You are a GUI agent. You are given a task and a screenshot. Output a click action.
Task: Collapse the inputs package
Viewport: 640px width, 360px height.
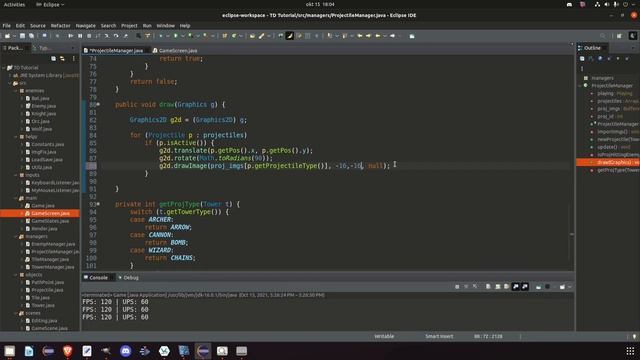click(16, 175)
